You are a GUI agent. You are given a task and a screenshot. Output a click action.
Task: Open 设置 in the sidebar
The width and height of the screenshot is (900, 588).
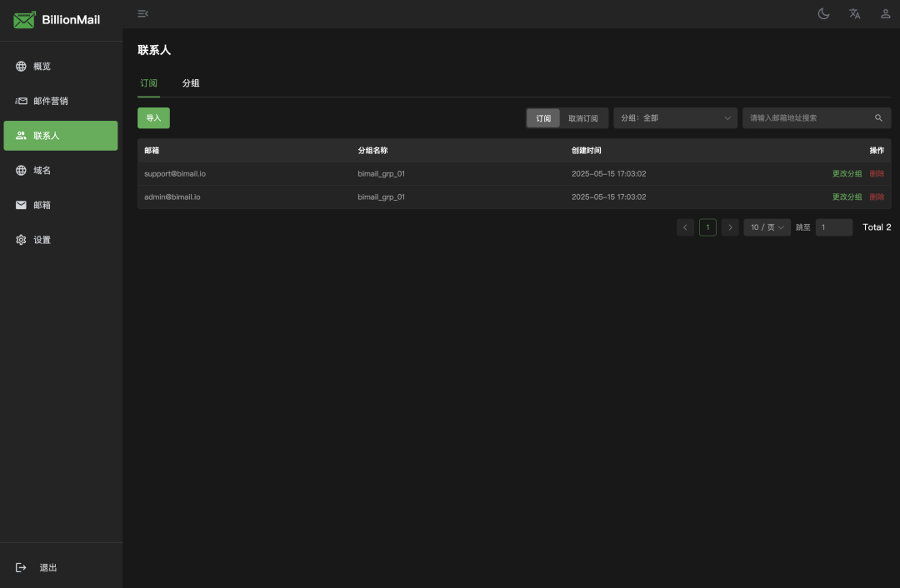coord(61,240)
